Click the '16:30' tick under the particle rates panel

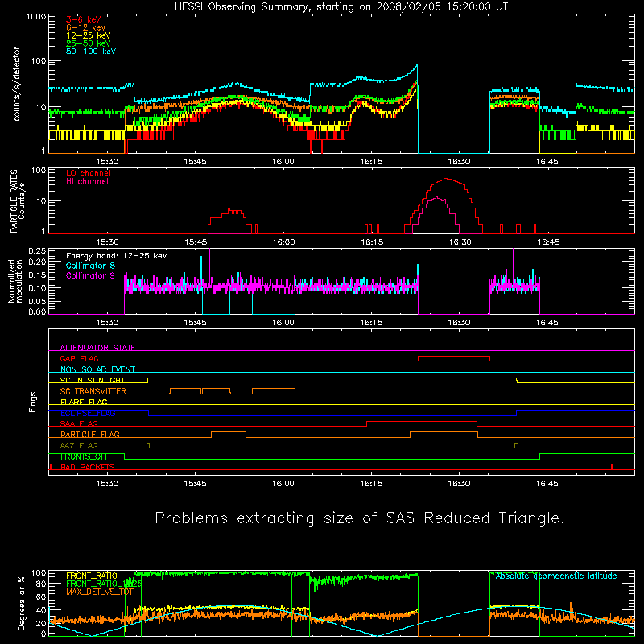click(x=460, y=242)
